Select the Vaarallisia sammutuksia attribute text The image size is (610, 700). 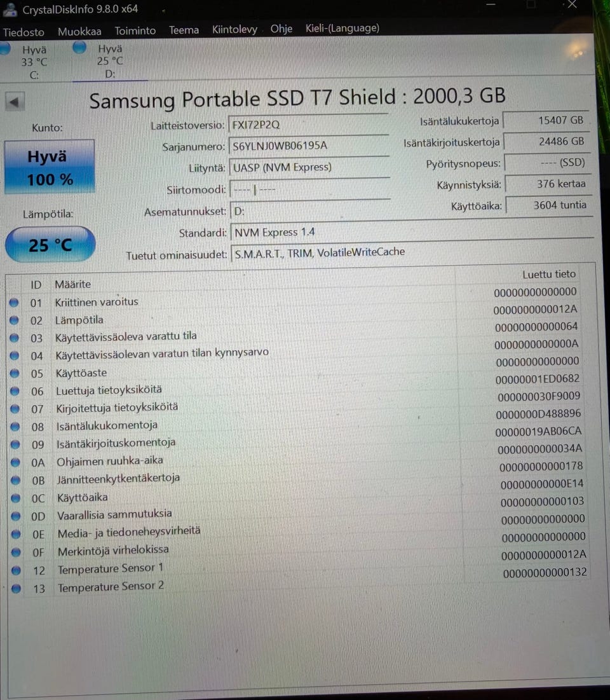[x=114, y=514]
